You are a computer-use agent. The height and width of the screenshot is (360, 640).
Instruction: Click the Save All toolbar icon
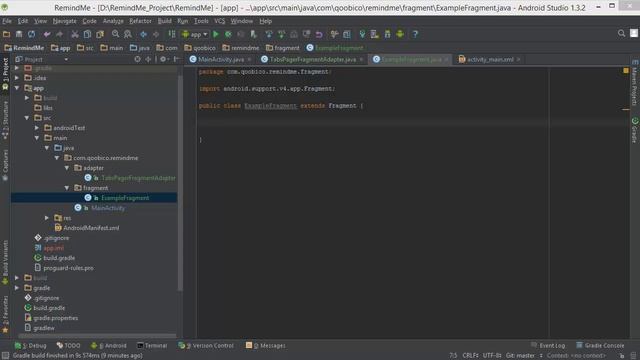click(x=19, y=34)
